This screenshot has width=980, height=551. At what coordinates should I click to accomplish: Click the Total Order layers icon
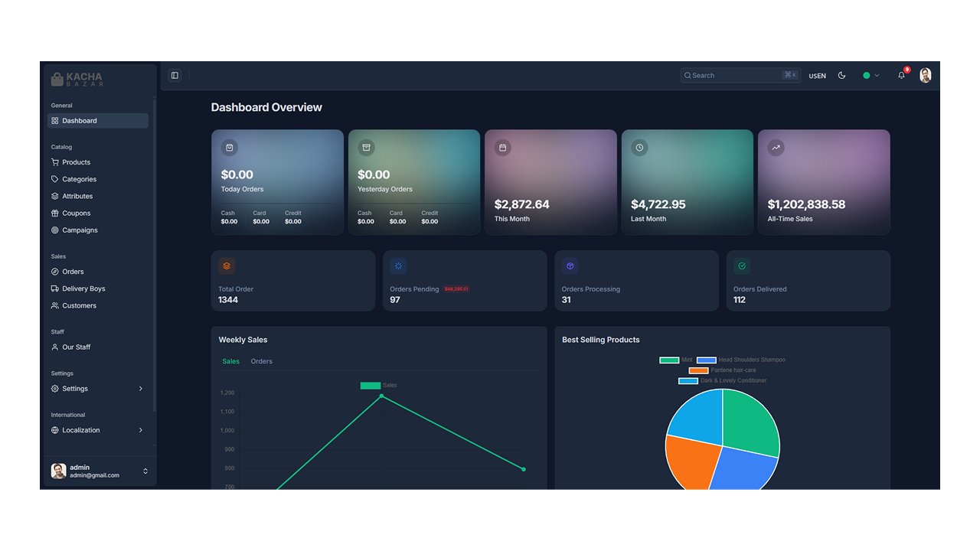(227, 266)
